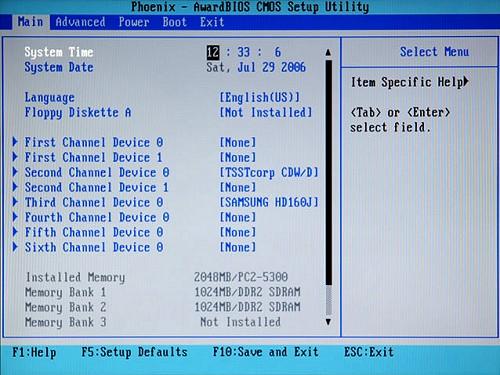This screenshot has width=500, height=375.
Task: Go to the Boot tab
Action: tap(175, 22)
